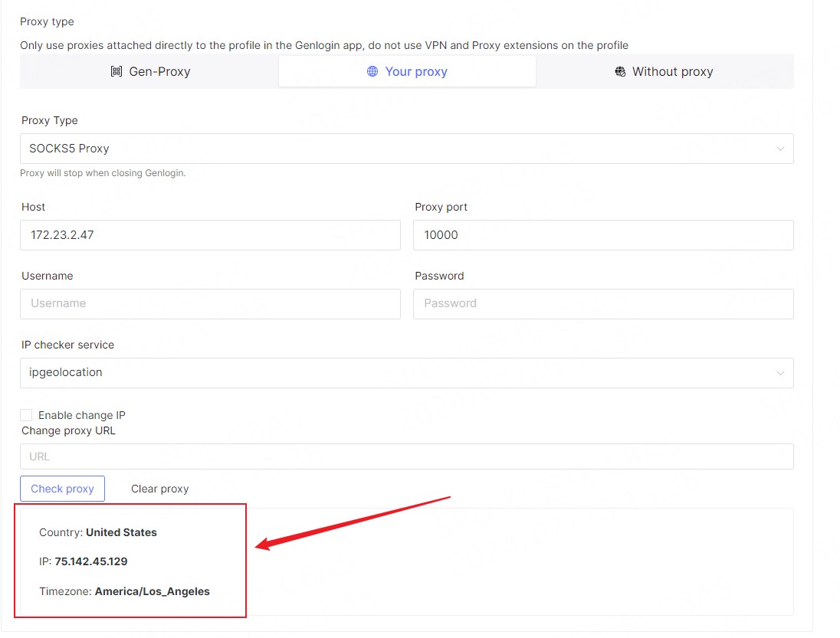Screen dimensions: 840x638
Task: Select the Your proxy tab text
Action: pyautogui.click(x=416, y=71)
